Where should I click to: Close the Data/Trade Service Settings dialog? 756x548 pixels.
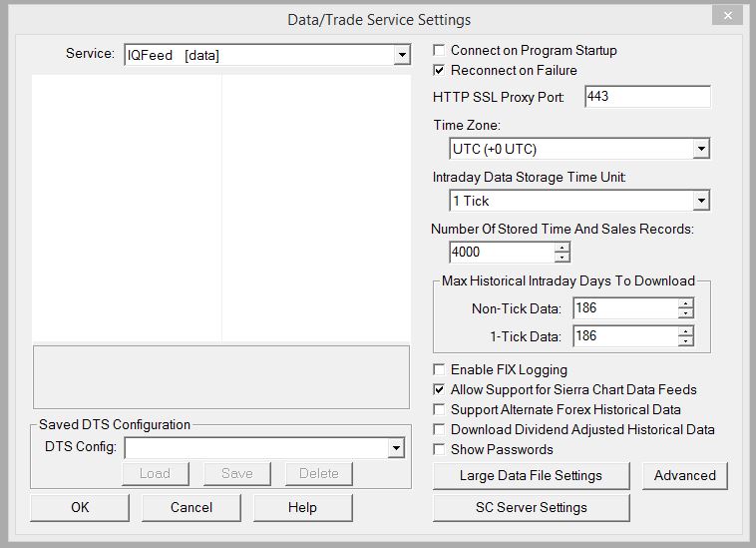click(x=727, y=15)
